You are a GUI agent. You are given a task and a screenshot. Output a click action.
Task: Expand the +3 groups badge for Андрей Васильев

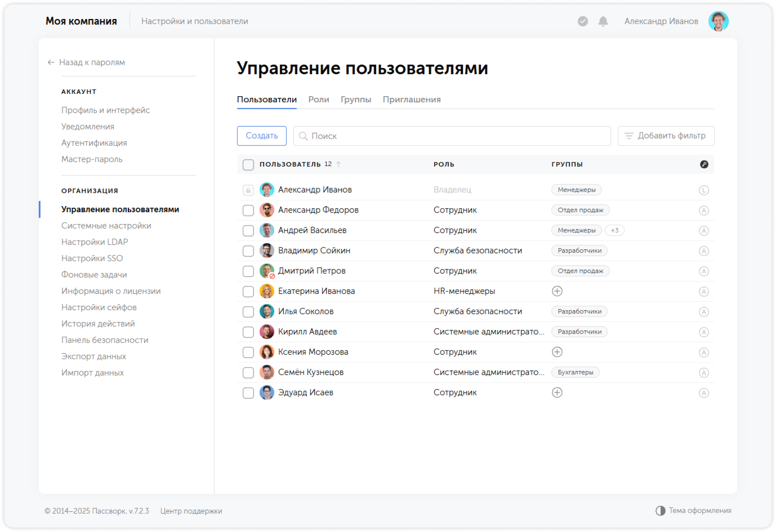tap(615, 230)
